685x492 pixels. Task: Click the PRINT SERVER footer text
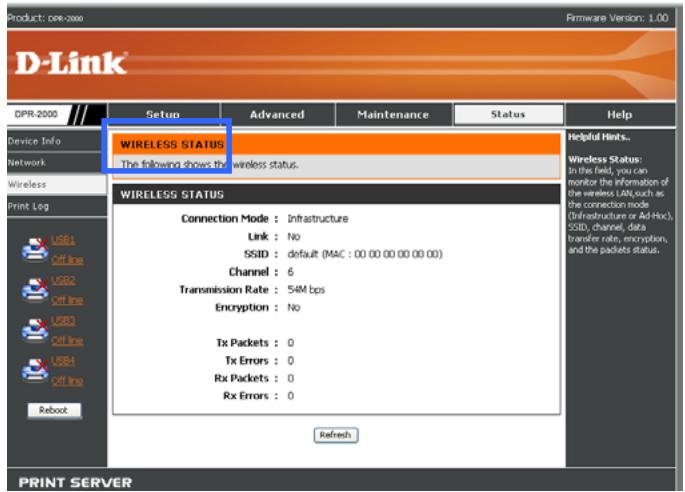(x=75, y=482)
